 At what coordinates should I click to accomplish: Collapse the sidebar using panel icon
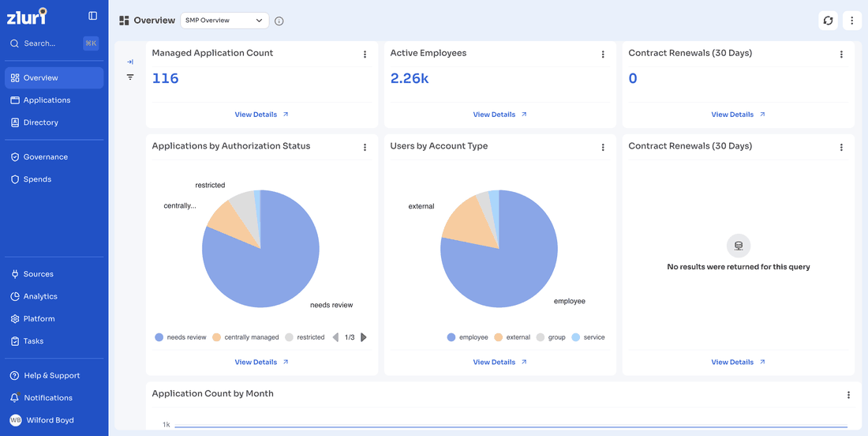tap(93, 16)
